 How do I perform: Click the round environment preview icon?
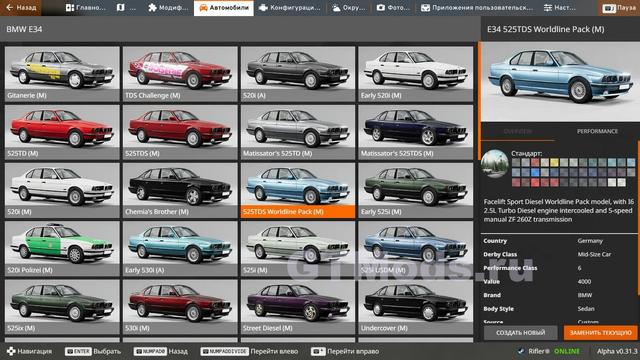(x=495, y=163)
